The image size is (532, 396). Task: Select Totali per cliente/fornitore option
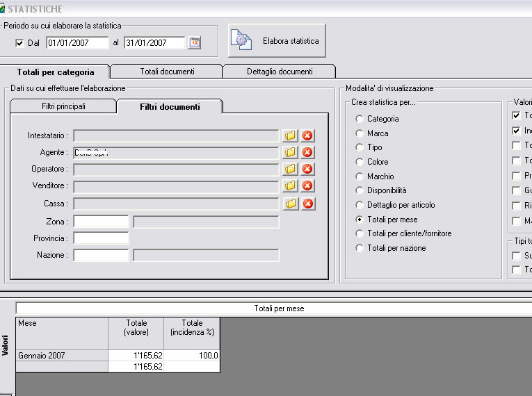pyautogui.click(x=360, y=233)
